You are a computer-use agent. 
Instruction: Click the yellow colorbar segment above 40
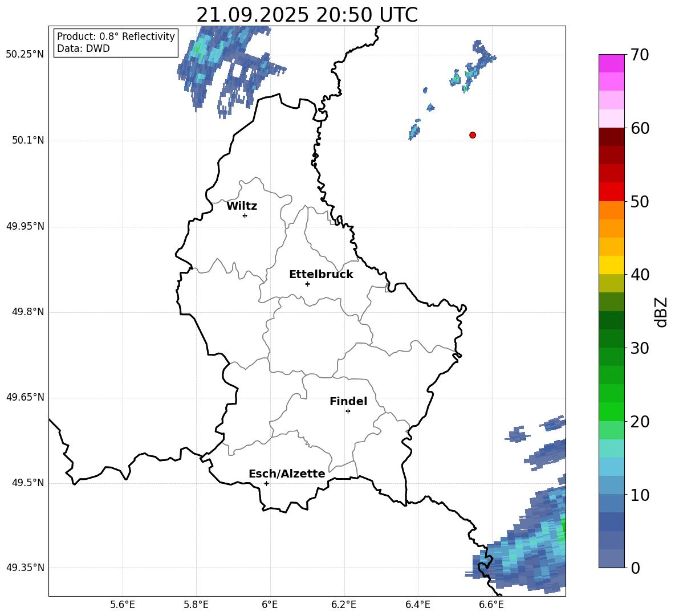click(611, 265)
